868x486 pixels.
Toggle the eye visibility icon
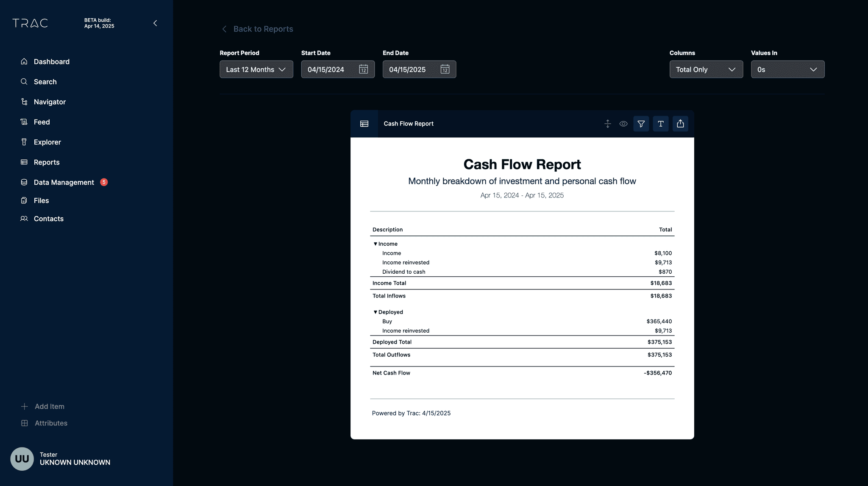click(623, 124)
